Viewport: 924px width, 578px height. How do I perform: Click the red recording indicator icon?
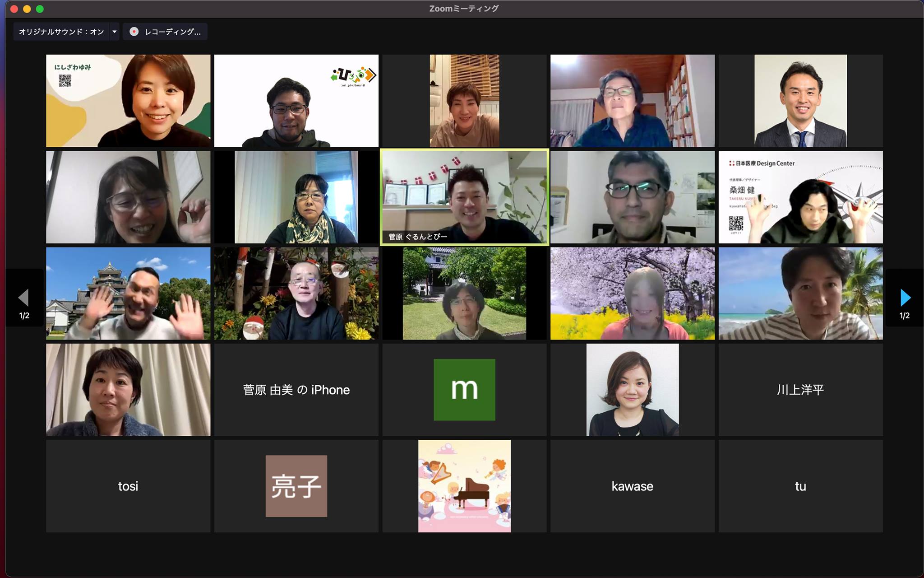[x=134, y=32]
